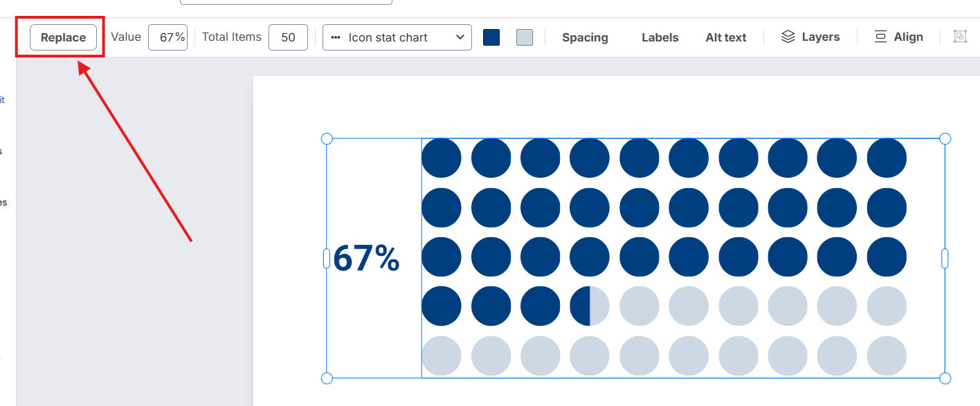Click the top-right selection handle
980x406 pixels.
point(945,139)
